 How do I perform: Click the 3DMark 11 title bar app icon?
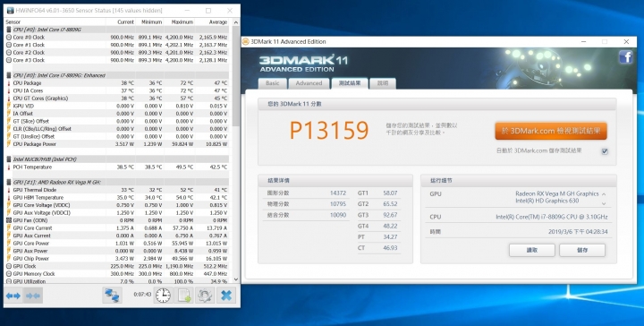pyautogui.click(x=246, y=41)
